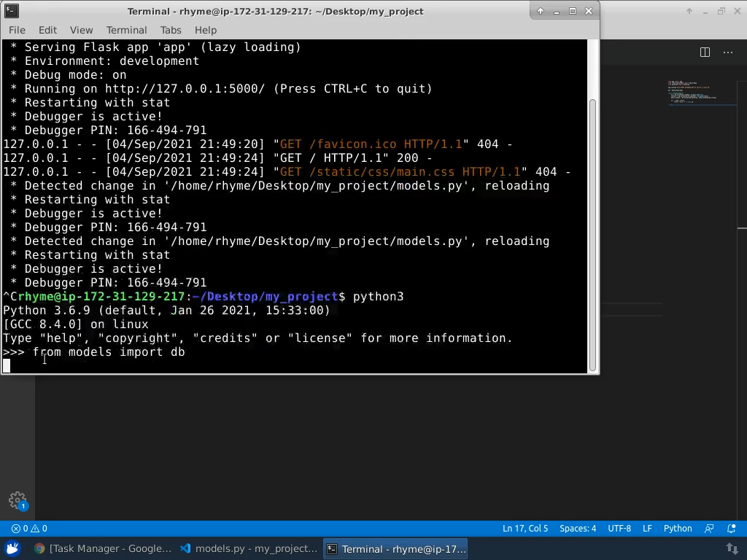Open the Terminal menu
The width and height of the screenshot is (747, 560).
tap(126, 30)
